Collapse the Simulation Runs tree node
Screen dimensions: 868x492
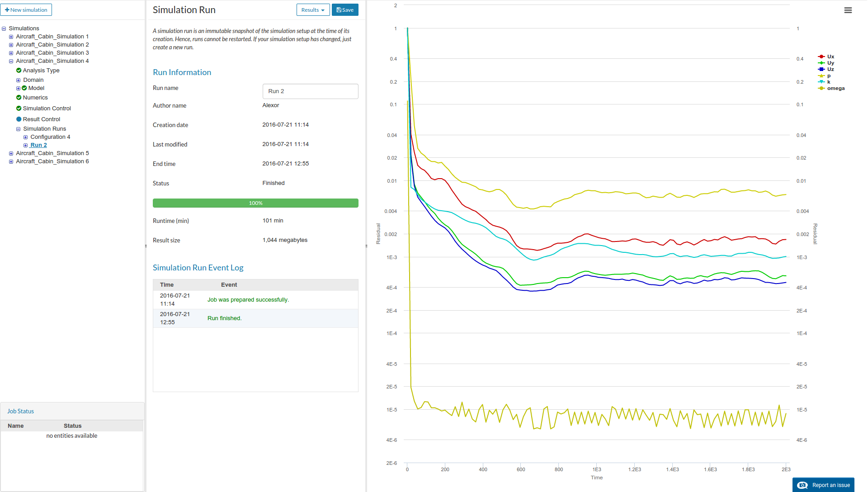tap(19, 129)
